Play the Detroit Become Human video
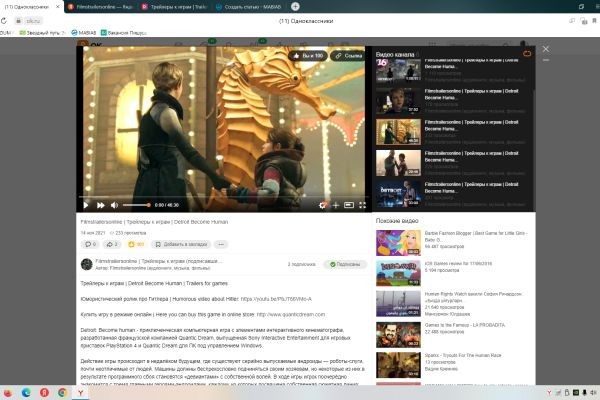Screen dimensions: 600x400 [x=86, y=205]
